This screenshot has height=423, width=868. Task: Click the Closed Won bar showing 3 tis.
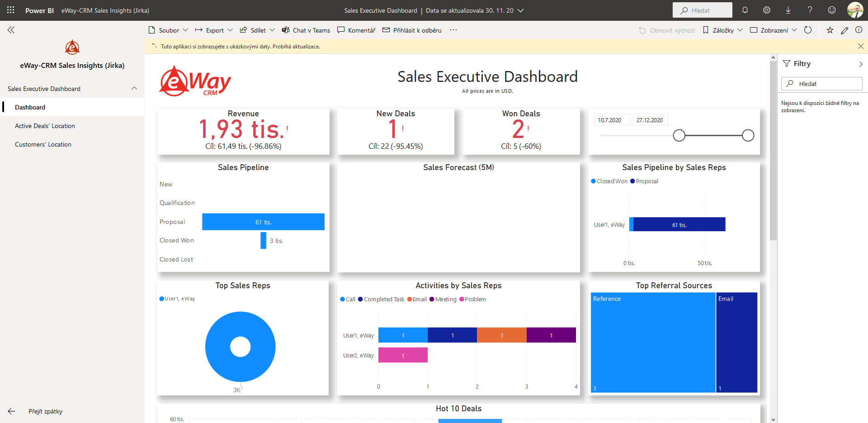263,240
